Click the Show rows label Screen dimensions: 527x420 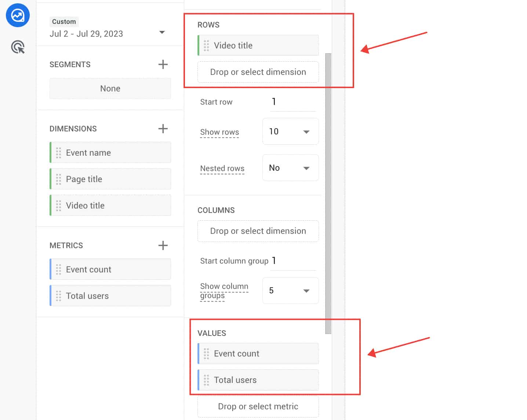(219, 132)
